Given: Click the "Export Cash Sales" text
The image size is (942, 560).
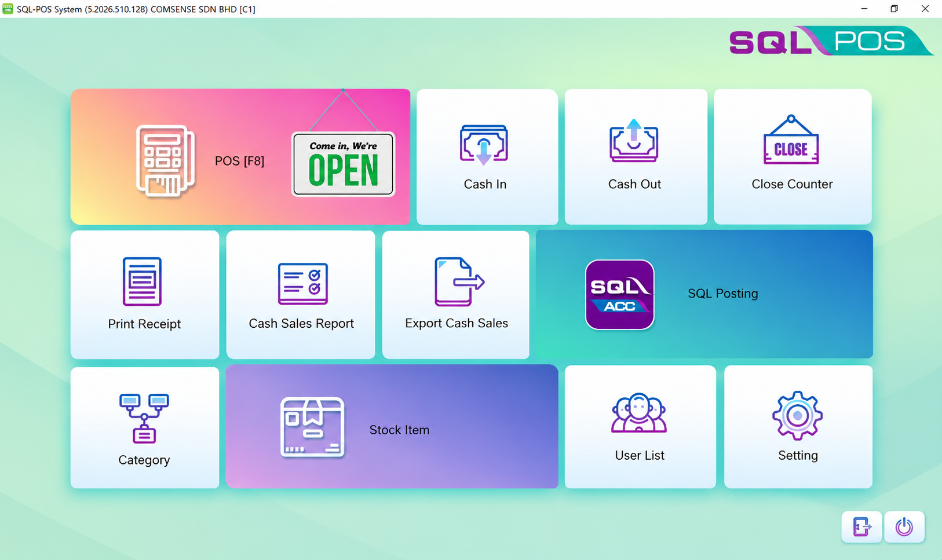Looking at the screenshot, I should (457, 323).
